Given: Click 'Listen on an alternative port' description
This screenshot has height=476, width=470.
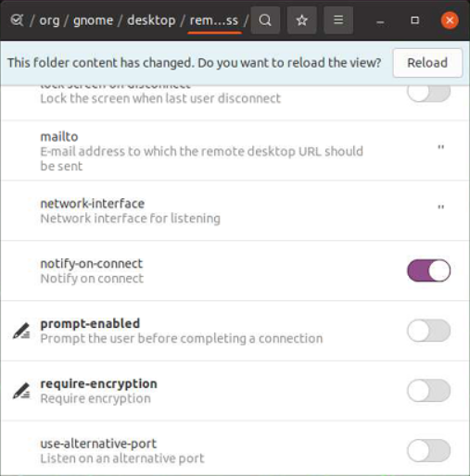Looking at the screenshot, I should click(x=122, y=458).
